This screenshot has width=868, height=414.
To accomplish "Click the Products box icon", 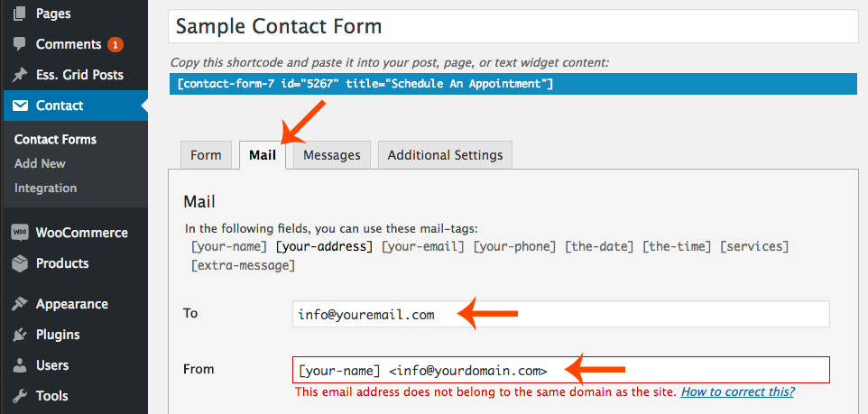I will coord(20,263).
